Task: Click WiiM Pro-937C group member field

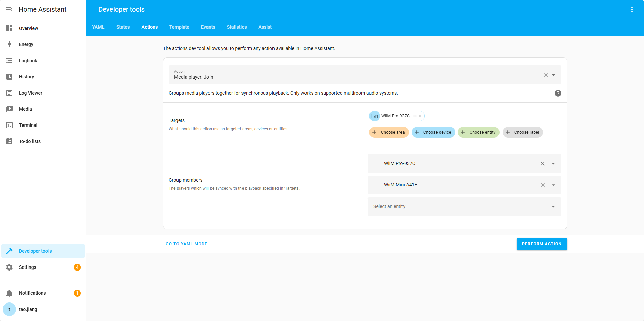Action: [x=464, y=164]
